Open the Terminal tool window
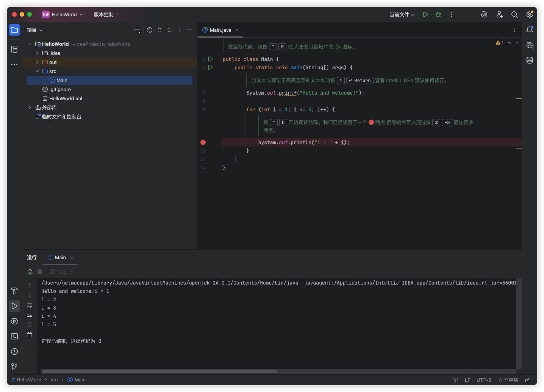The width and height of the screenshot is (544, 392). [x=14, y=336]
